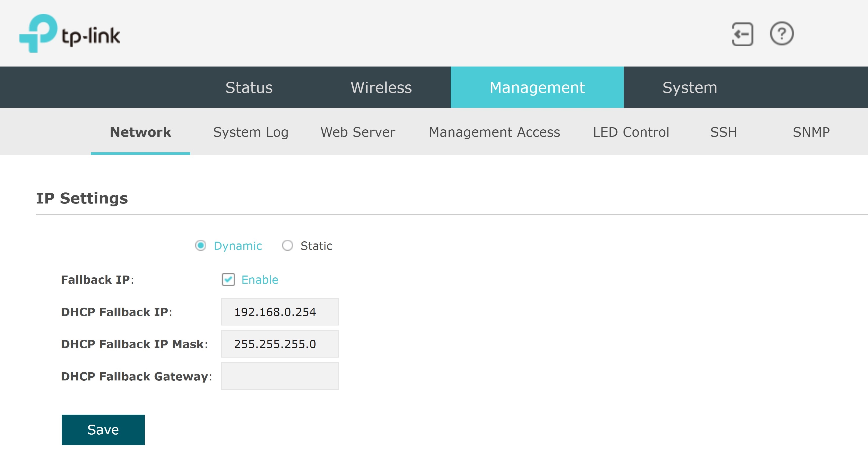Switch to Web Server sub-tab
The width and height of the screenshot is (868, 463).
coord(358,132)
